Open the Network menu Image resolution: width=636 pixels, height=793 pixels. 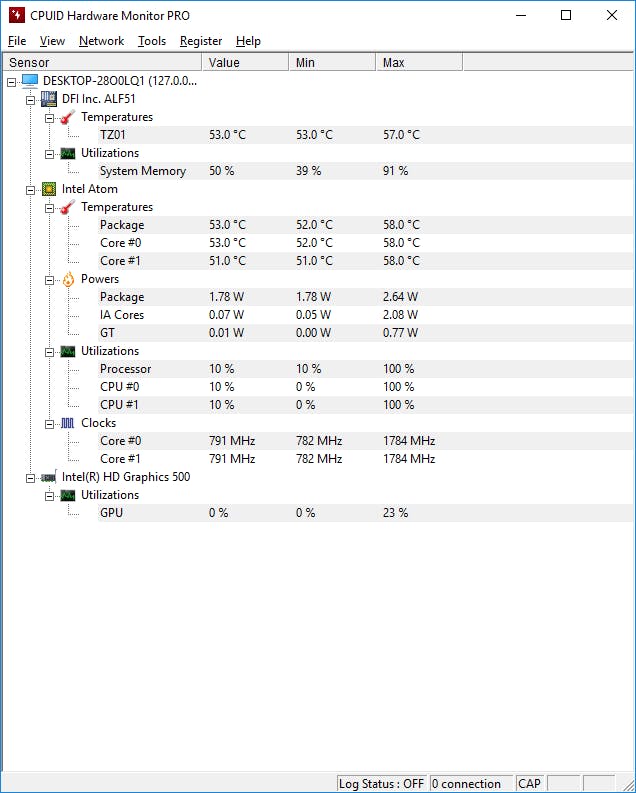pos(101,41)
